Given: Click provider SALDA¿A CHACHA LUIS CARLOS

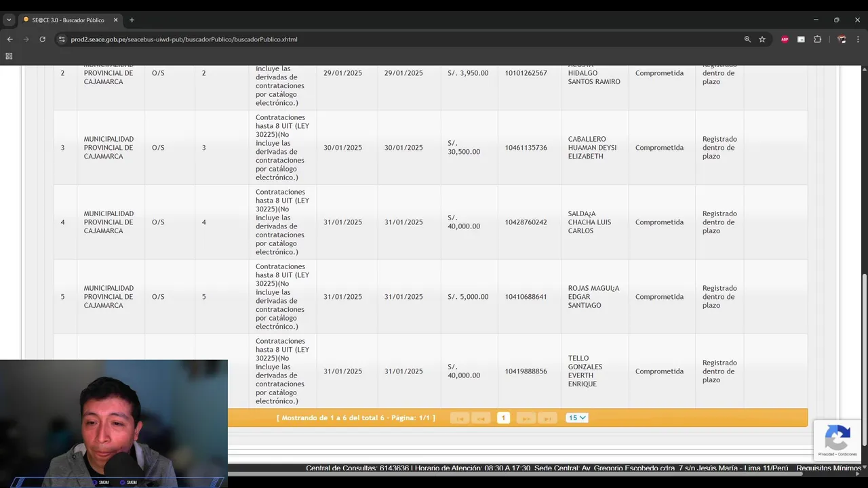Looking at the screenshot, I should coord(589,222).
